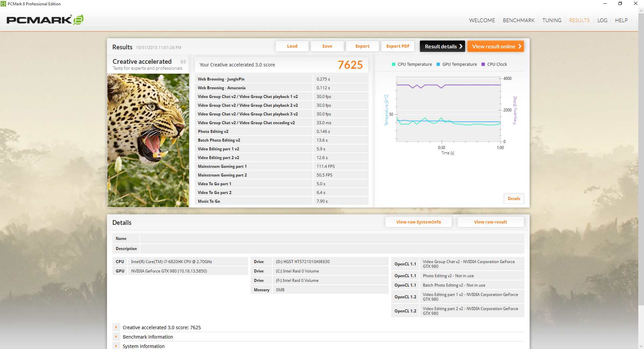Viewport: 644px width, 349px height.
Task: Select the Photo Editing v2 row
Action: pos(281,132)
